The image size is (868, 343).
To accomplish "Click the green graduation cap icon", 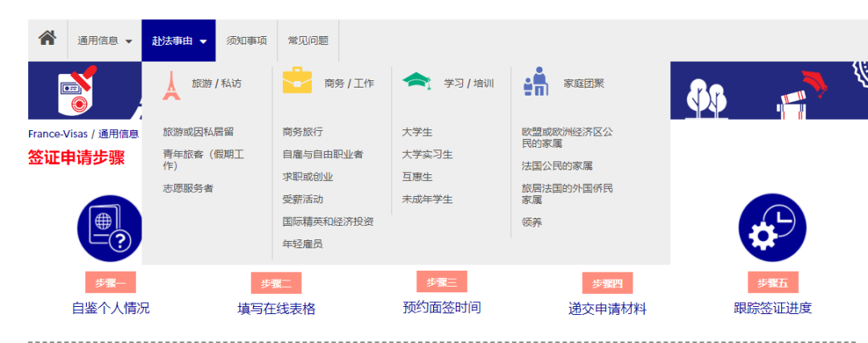I will pos(416,82).
